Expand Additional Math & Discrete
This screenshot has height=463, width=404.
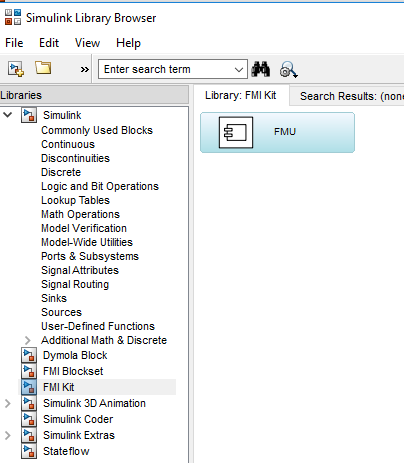point(28,340)
